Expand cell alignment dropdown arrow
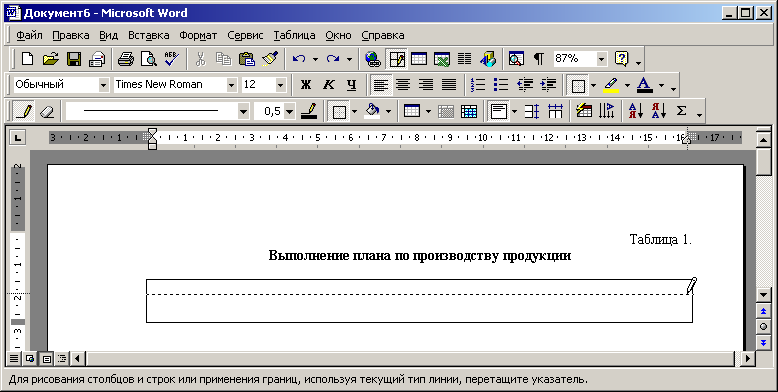 click(514, 111)
